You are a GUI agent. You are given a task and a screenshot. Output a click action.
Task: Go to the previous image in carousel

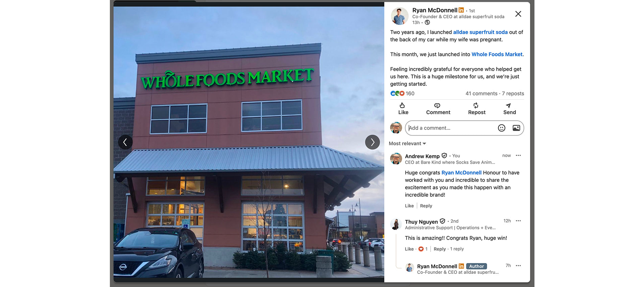click(x=125, y=142)
